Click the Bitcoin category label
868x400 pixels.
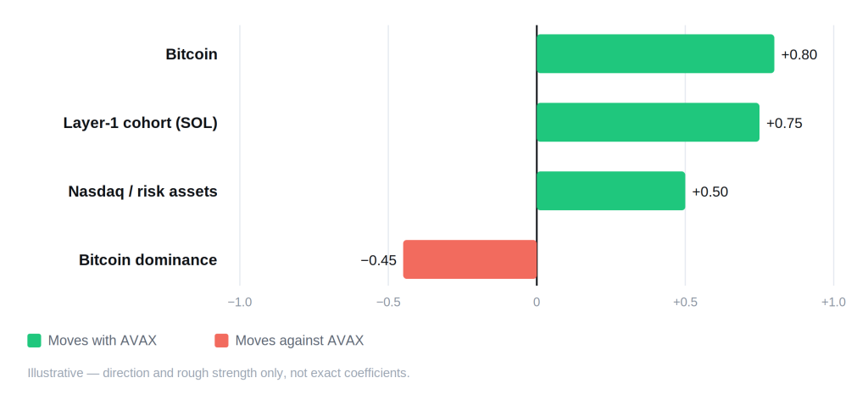pos(192,54)
